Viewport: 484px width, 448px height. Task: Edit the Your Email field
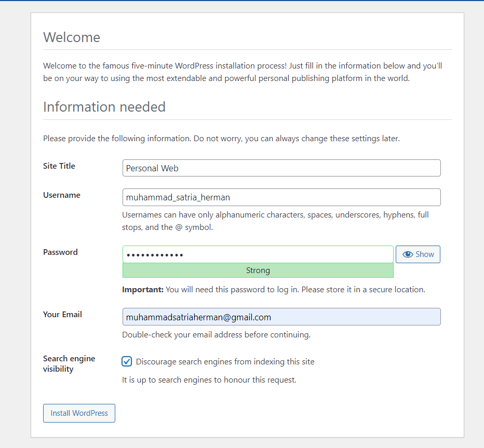[281, 317]
